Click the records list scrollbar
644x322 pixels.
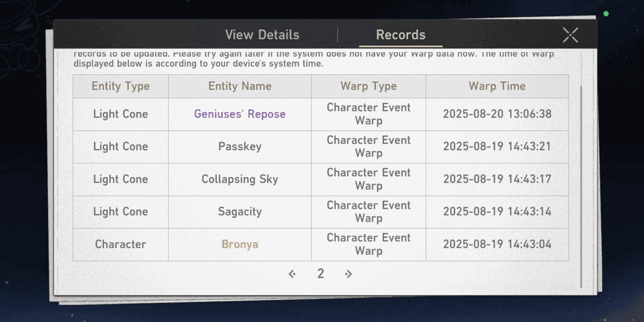(581, 187)
